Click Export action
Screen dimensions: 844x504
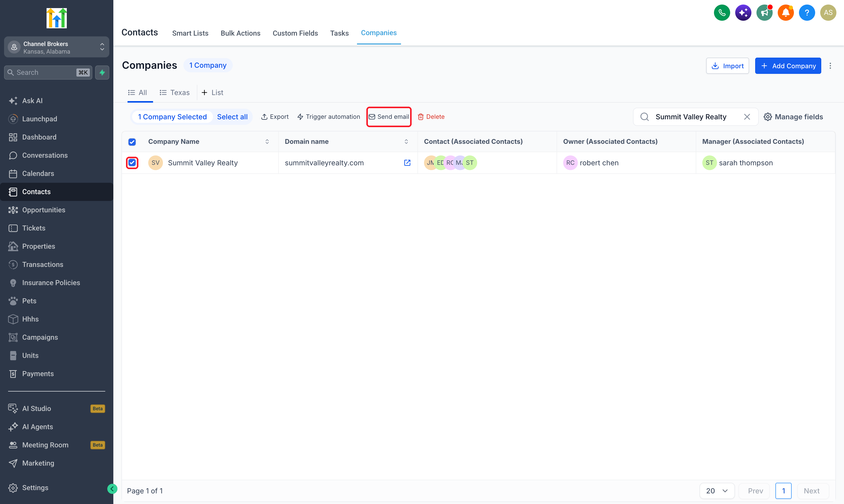click(275, 117)
